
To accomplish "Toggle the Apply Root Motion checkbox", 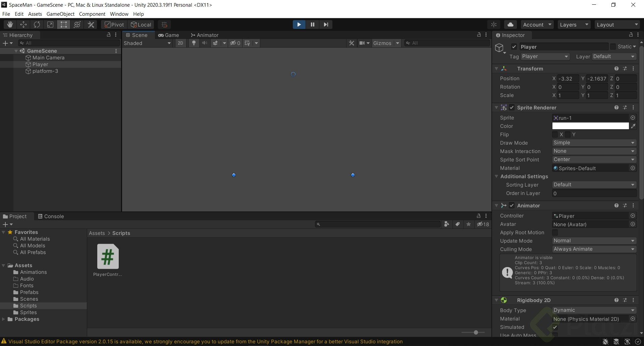I will pos(555,233).
